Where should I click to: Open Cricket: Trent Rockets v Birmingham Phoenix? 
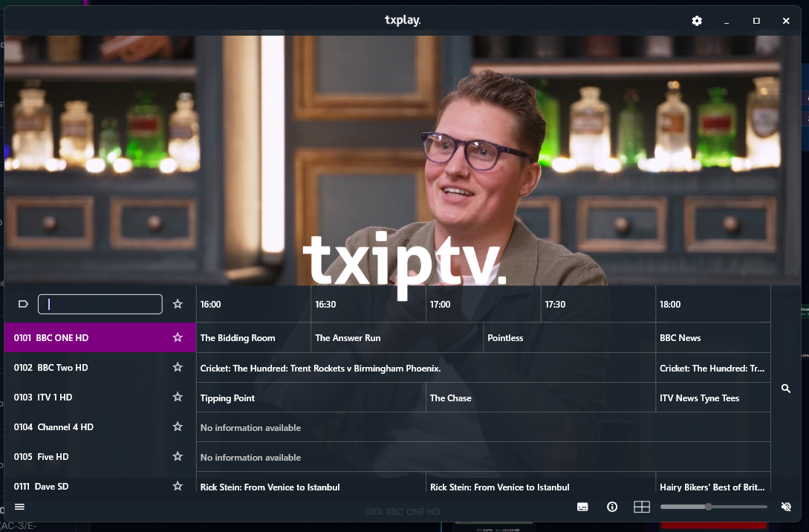click(426, 368)
